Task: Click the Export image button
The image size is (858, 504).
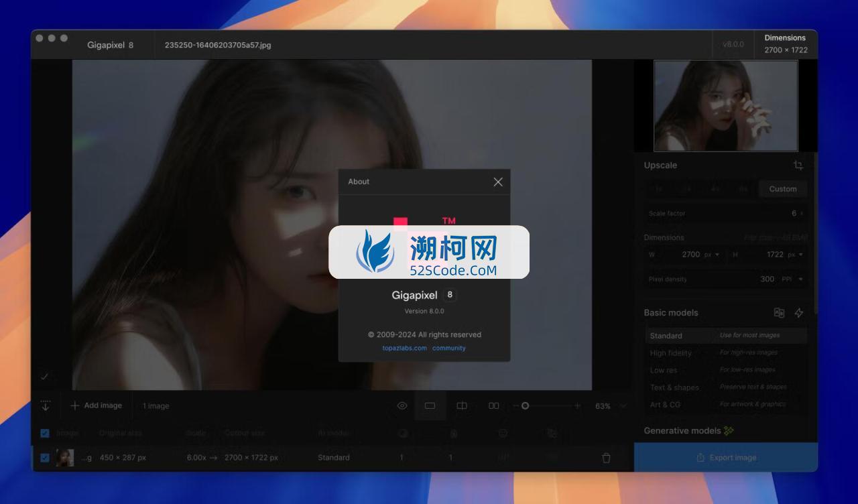Action: click(726, 457)
